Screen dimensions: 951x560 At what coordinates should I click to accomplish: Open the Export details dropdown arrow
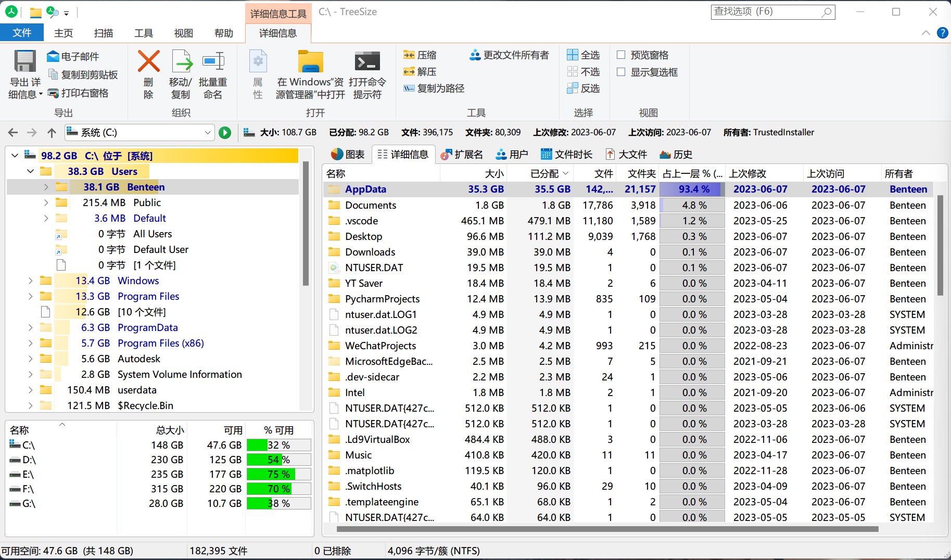(41, 95)
